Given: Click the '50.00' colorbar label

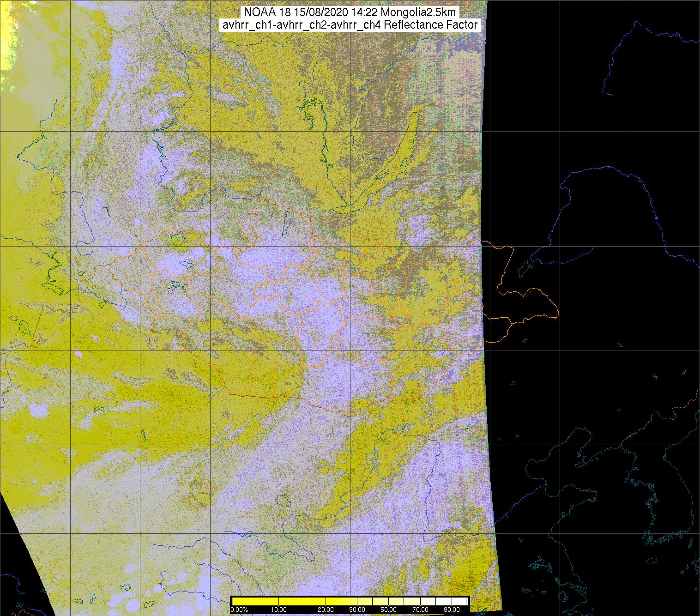Looking at the screenshot, I should click(x=388, y=610).
